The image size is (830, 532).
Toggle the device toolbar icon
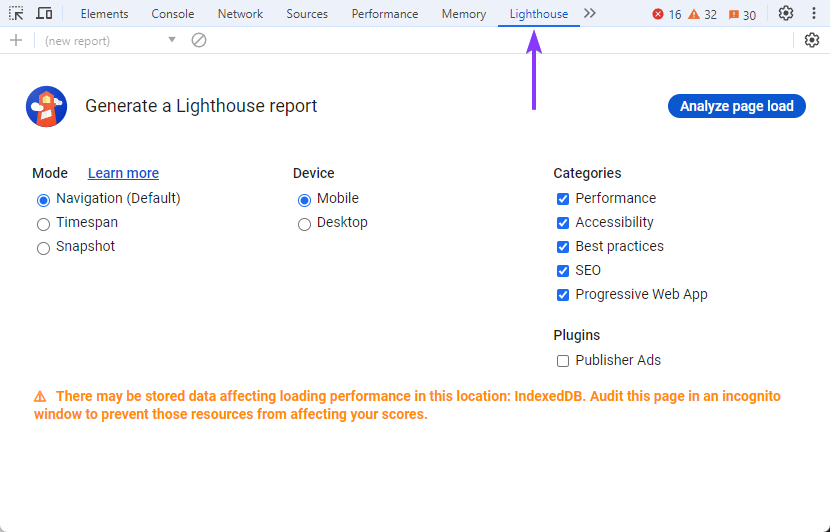coord(44,14)
